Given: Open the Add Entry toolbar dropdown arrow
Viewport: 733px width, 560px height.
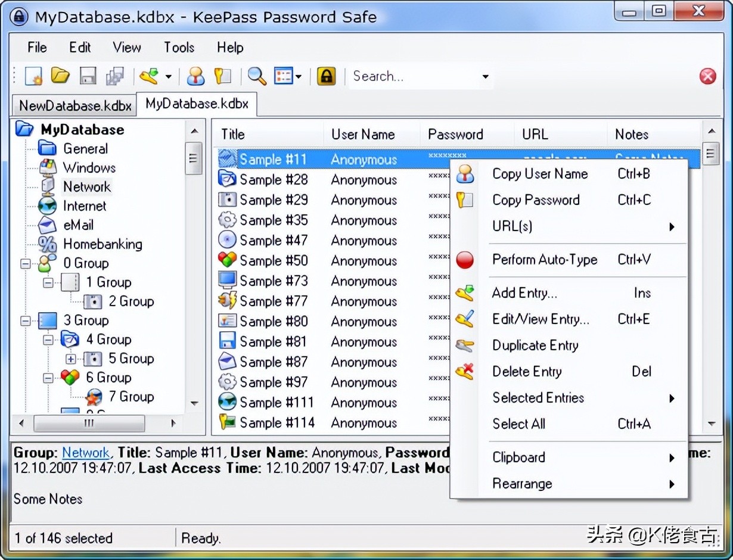Looking at the screenshot, I should point(168,77).
